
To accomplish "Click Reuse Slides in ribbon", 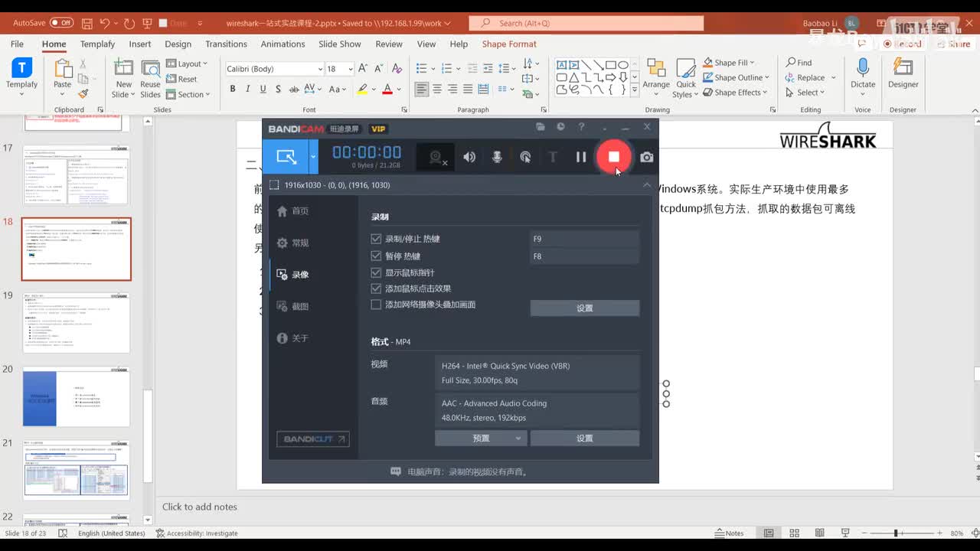I will click(x=151, y=79).
